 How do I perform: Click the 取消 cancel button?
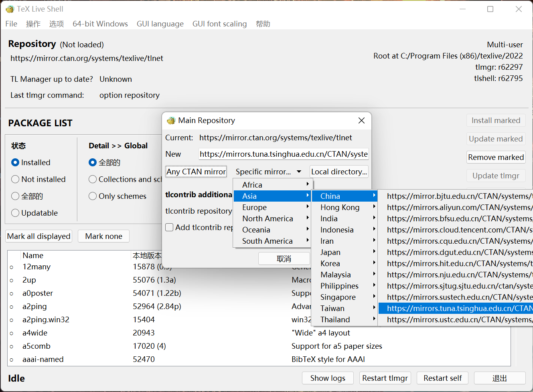[x=284, y=259]
